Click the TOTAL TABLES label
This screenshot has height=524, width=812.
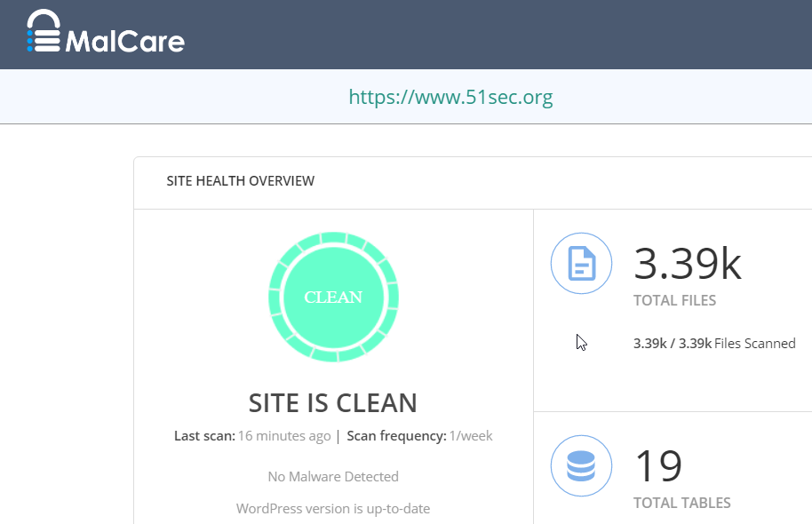682,503
